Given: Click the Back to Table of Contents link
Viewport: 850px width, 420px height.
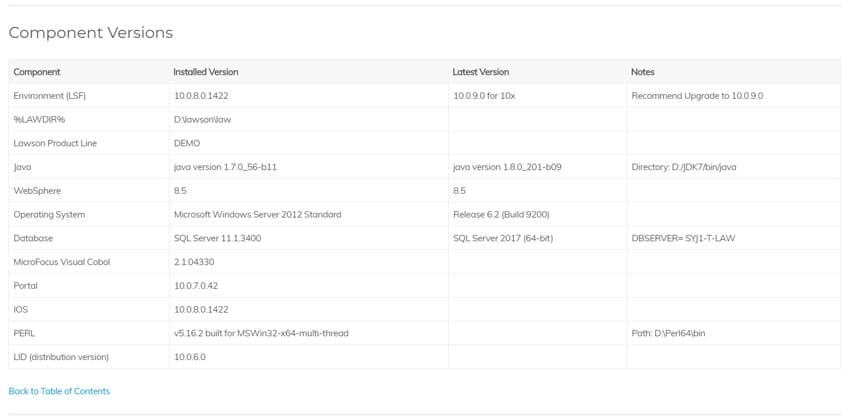Looking at the screenshot, I should 59,391.
